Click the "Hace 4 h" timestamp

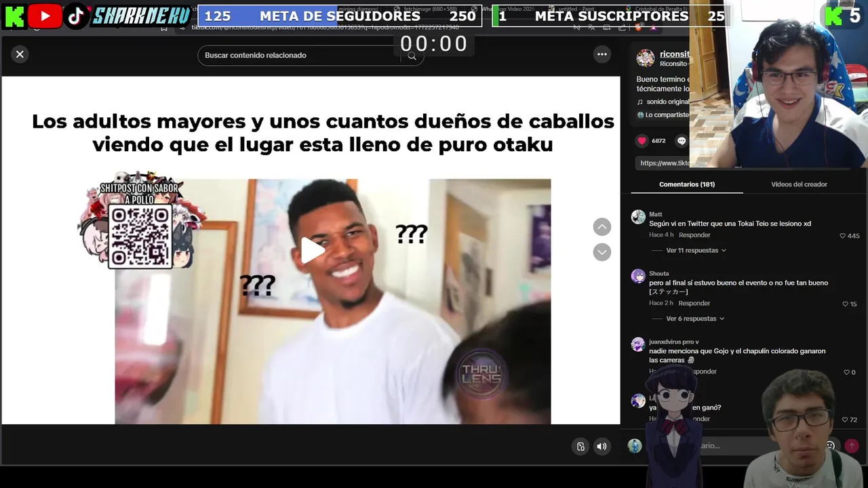[x=661, y=235]
